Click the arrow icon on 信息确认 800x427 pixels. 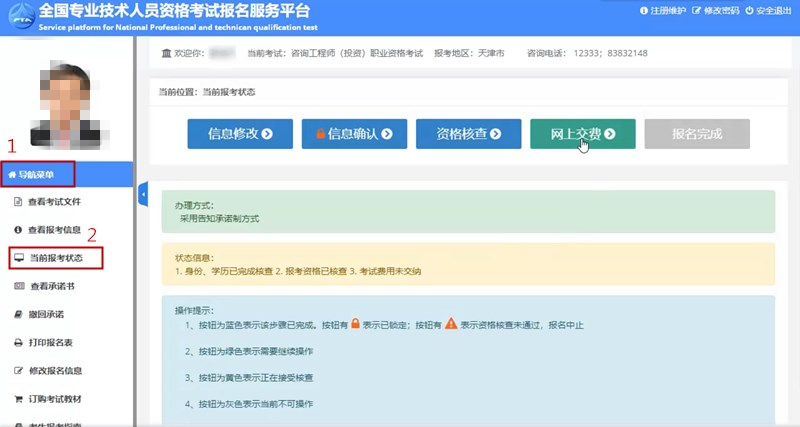(387, 134)
